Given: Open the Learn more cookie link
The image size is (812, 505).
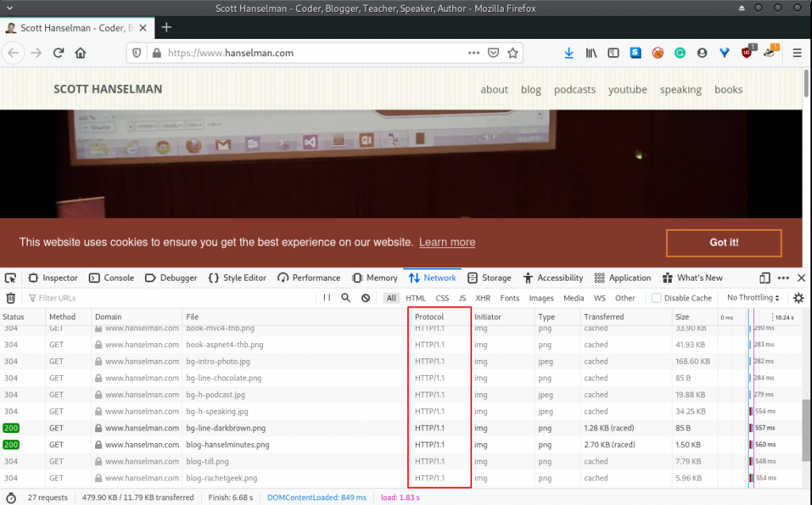Looking at the screenshot, I should [x=447, y=243].
